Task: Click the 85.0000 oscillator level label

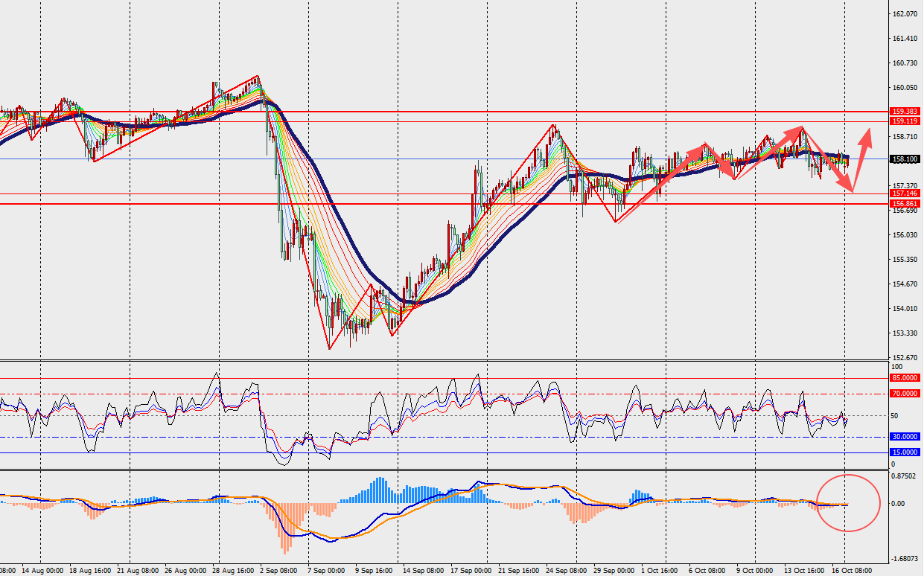Action: pos(905,378)
